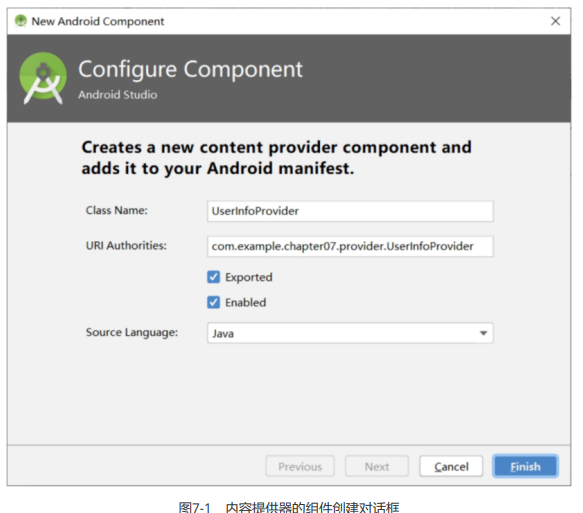Select the Java value in Source Language combo box
Image resolution: width=583 pixels, height=513 pixels.
[x=350, y=333]
